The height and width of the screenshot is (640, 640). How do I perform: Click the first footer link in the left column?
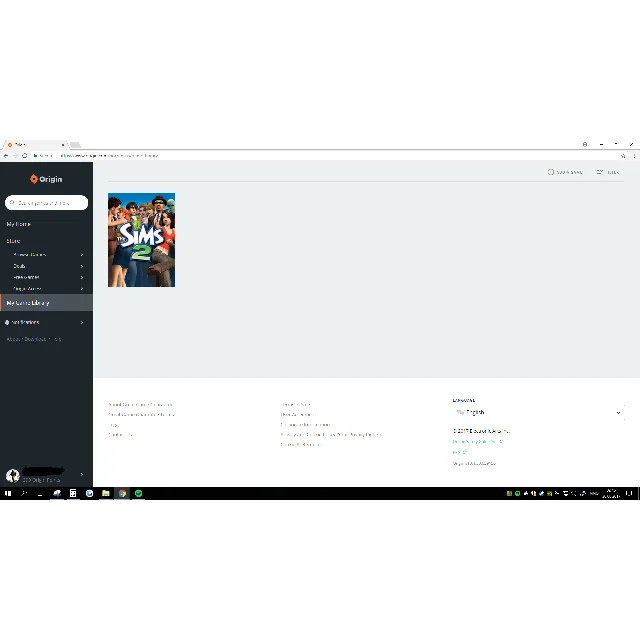click(140, 404)
